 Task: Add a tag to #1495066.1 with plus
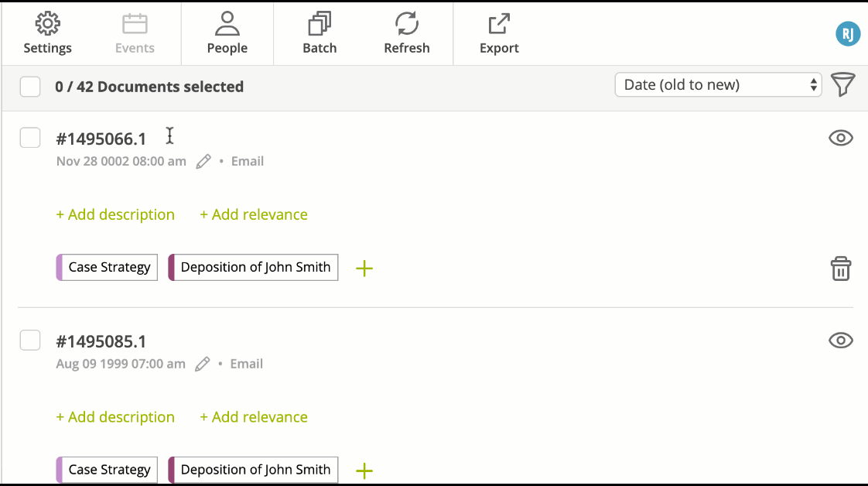click(364, 269)
